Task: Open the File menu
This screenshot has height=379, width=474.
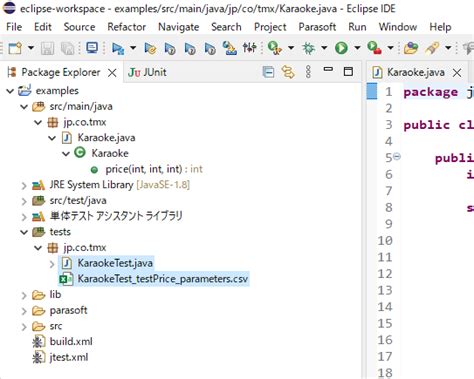Action: click(x=14, y=27)
